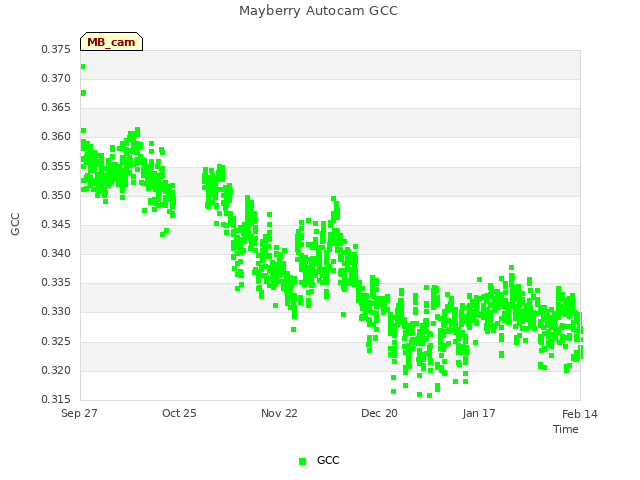This screenshot has width=640, height=480.
Task: Click the Dec 20 axis label
Action: tap(379, 413)
